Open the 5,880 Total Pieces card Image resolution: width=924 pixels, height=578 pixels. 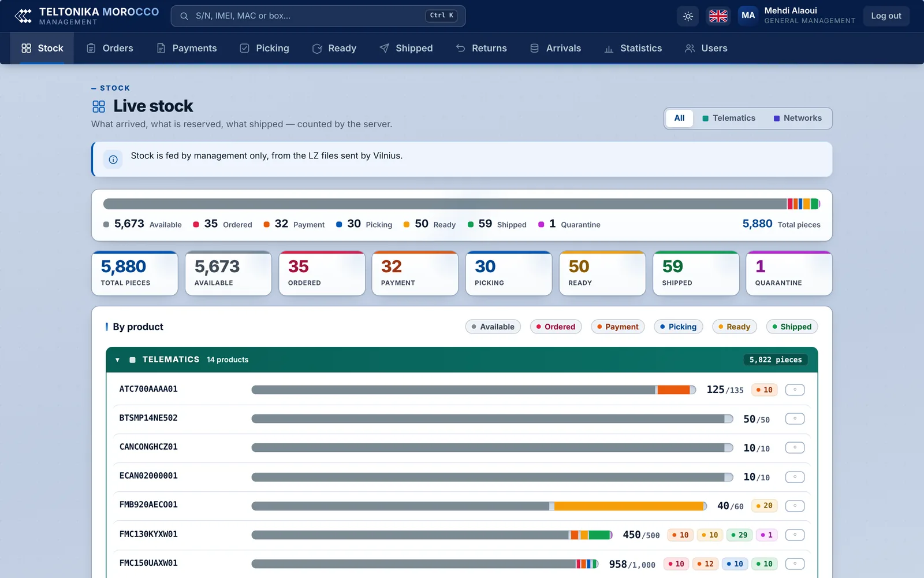pyautogui.click(x=135, y=273)
